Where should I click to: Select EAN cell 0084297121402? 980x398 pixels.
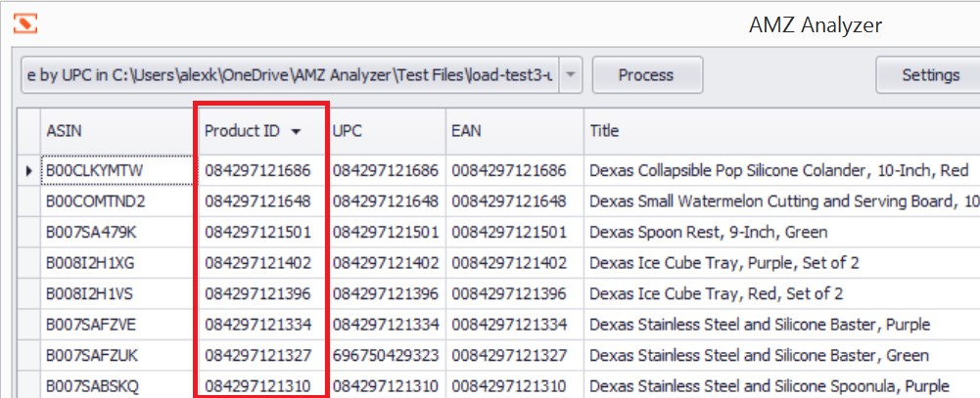click(515, 263)
